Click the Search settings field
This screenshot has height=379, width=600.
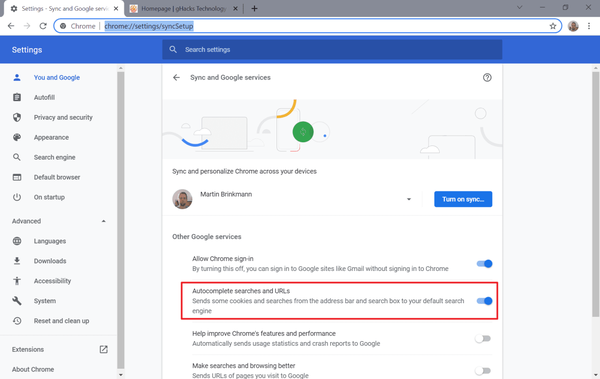(332, 49)
